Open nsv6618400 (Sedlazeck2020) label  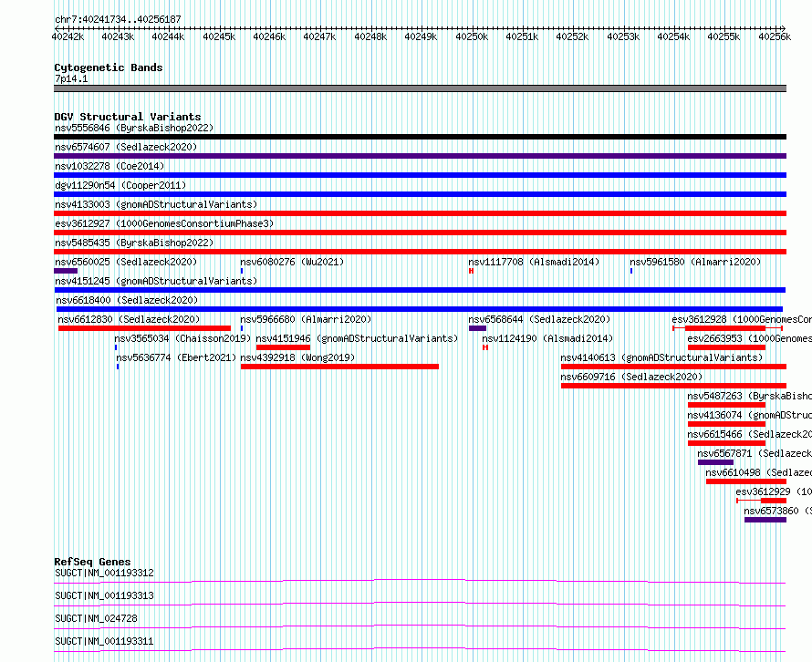[127, 300]
